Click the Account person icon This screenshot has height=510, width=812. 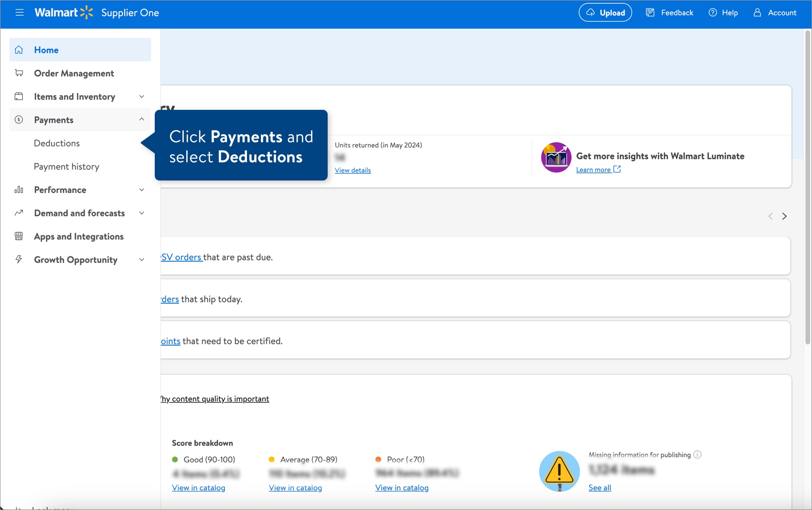click(757, 12)
